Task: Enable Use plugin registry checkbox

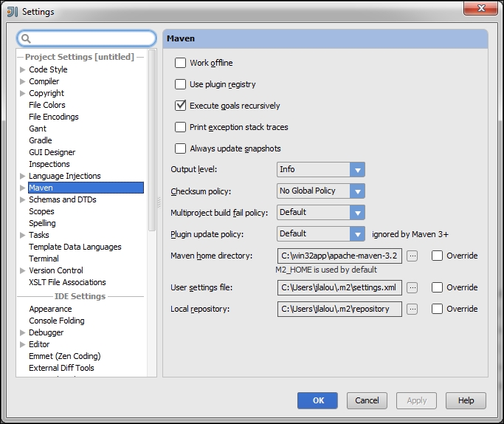Action: 180,84
